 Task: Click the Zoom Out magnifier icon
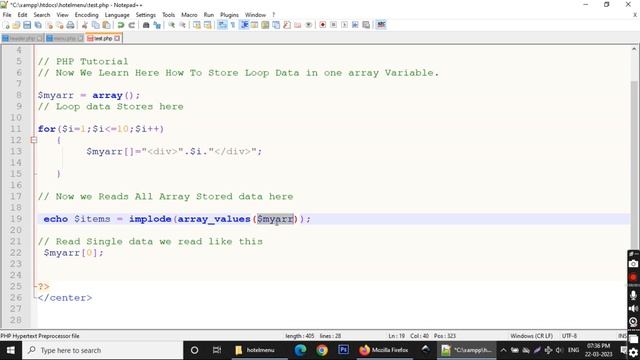[182, 25]
